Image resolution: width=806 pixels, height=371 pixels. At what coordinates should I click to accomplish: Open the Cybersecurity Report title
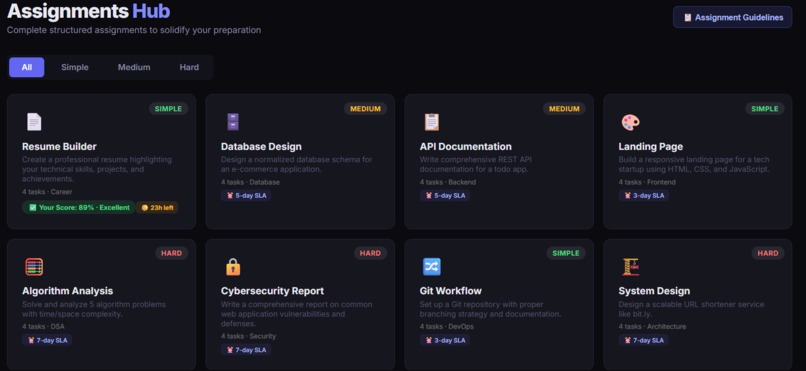[x=272, y=291]
